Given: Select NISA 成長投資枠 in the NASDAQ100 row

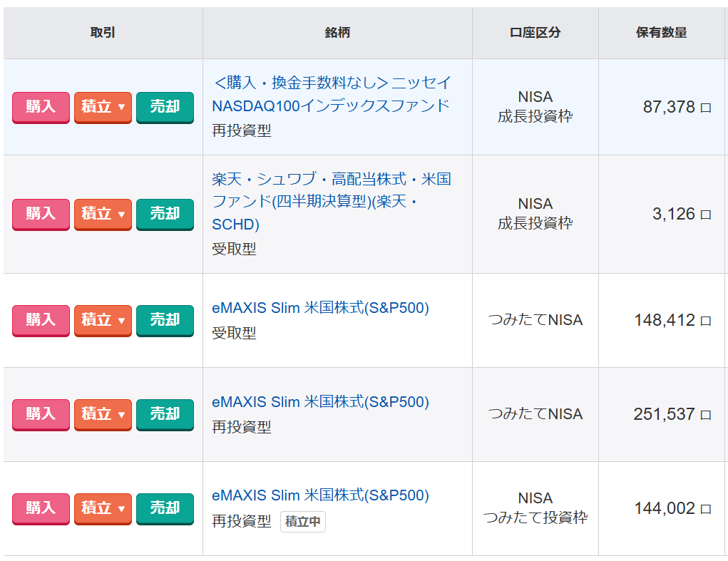Looking at the screenshot, I should point(535,107).
